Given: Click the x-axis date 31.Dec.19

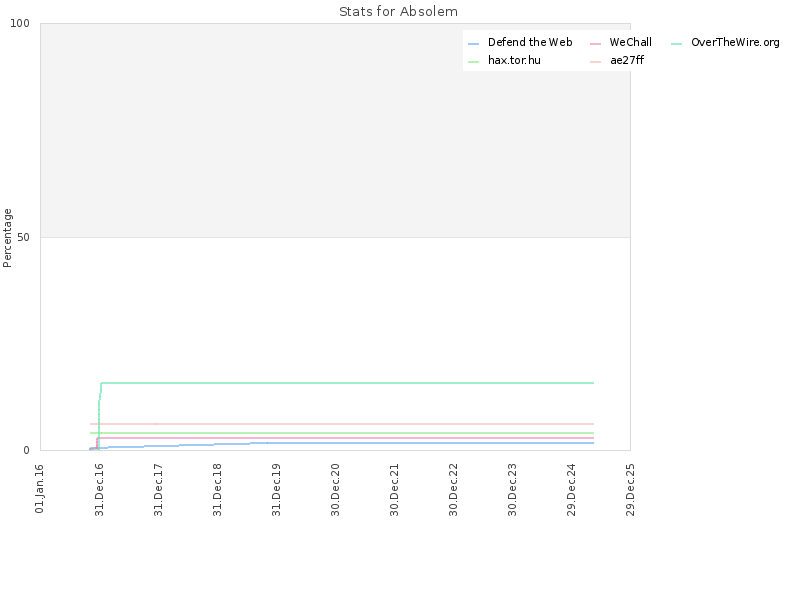Looking at the screenshot, I should pos(277,490).
